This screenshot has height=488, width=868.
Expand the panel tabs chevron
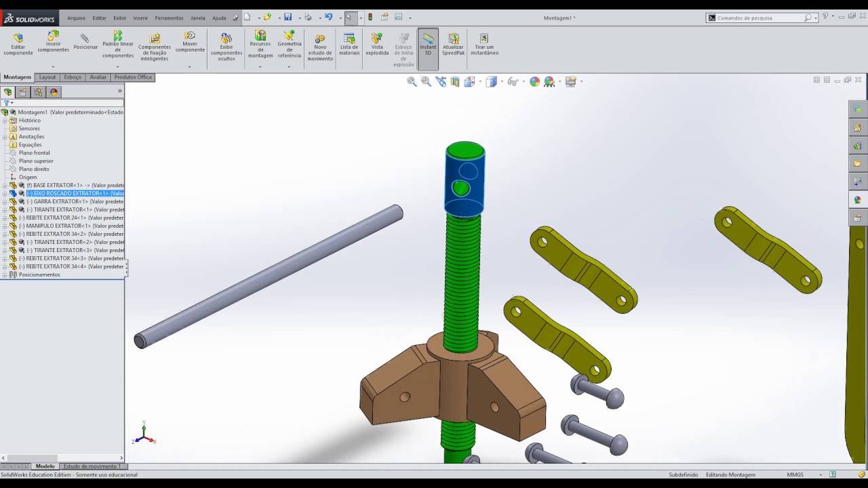(120, 91)
